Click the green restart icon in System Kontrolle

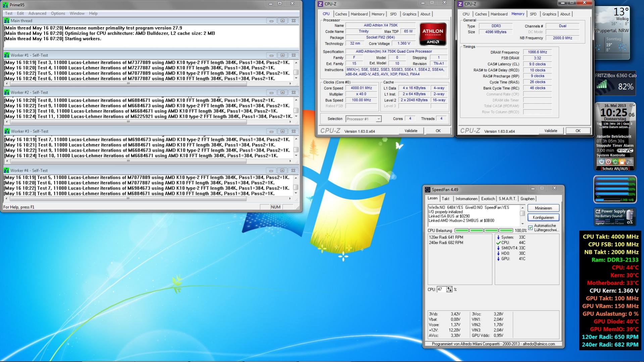coord(615,162)
